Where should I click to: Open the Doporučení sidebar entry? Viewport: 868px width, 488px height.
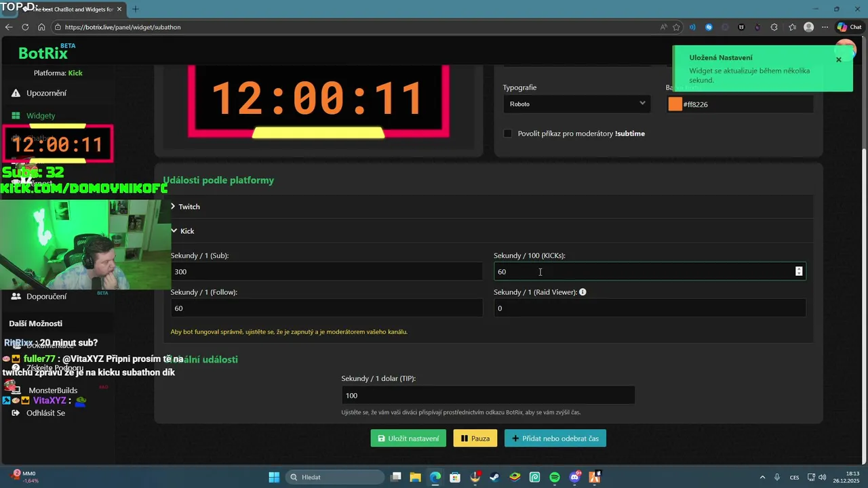pyautogui.click(x=39, y=296)
